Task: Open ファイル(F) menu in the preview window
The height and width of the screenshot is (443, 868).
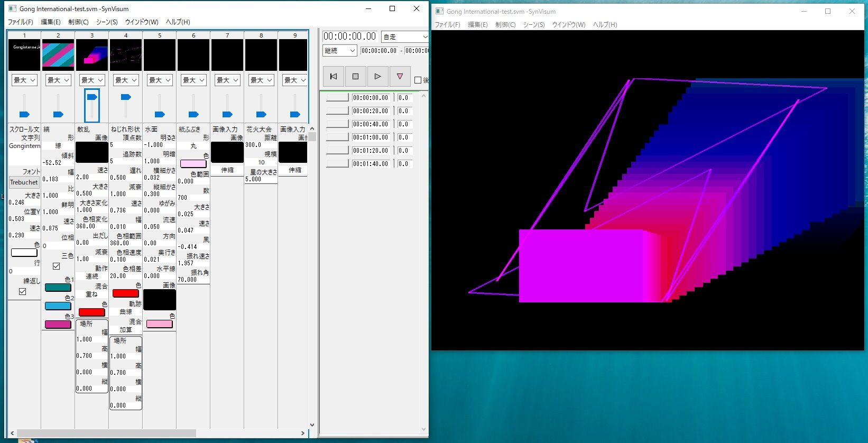Action: click(x=447, y=25)
